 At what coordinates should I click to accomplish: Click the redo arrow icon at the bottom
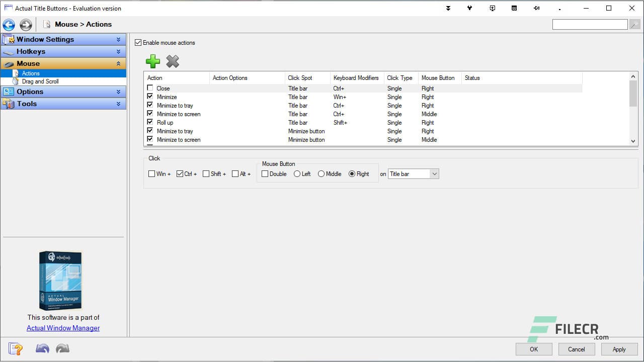[62, 348]
